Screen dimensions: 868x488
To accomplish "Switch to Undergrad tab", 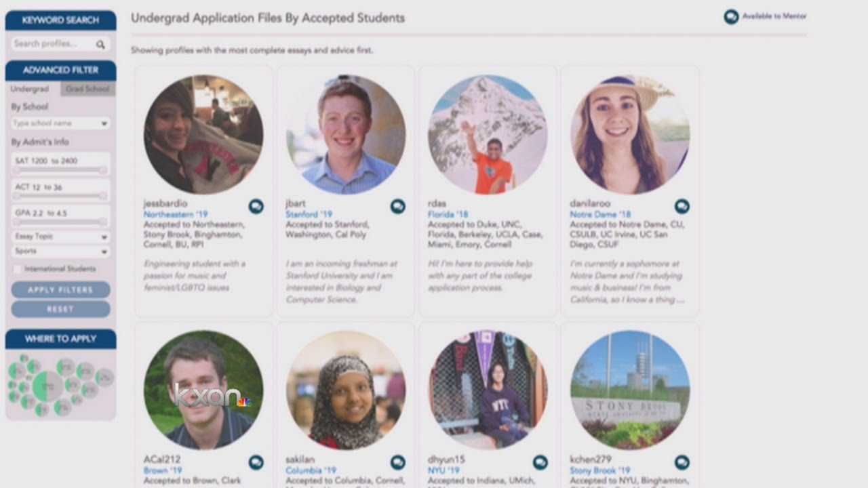I will 30,89.
